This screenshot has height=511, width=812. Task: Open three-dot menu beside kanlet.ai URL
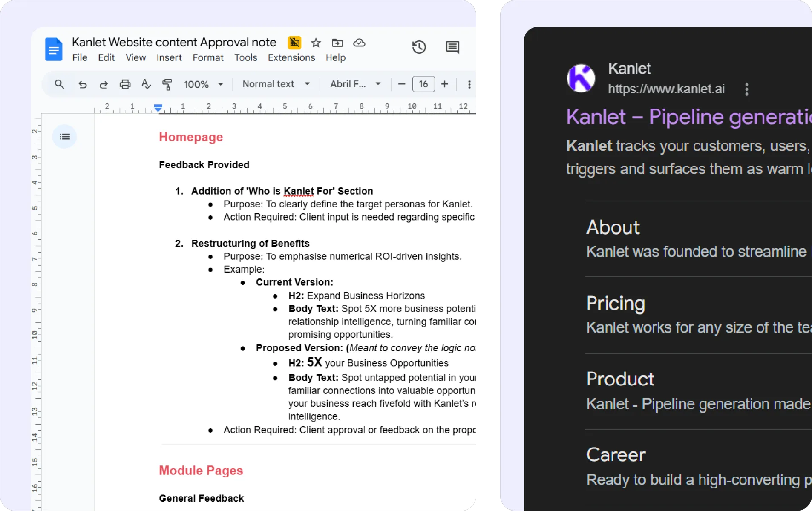click(746, 89)
